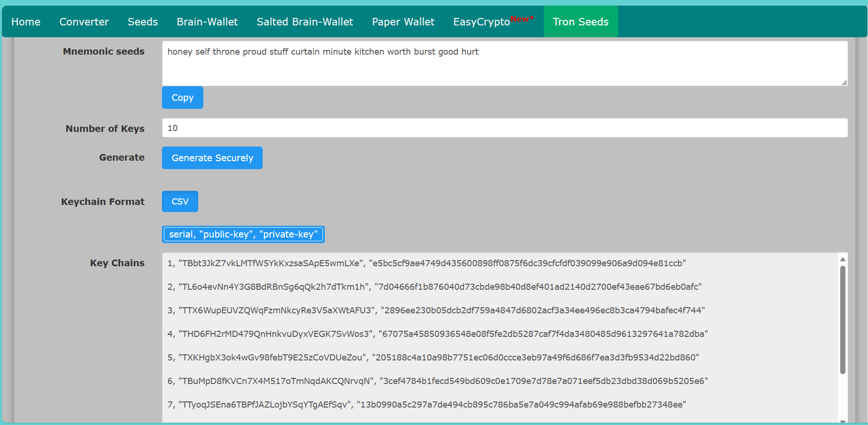Copy the mnemonic seeds
This screenshot has height=425, width=868.
(x=183, y=98)
